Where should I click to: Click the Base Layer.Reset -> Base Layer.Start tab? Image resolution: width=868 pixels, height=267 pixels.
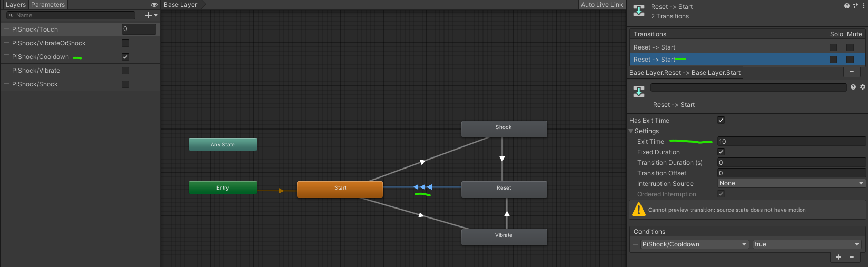click(685, 73)
